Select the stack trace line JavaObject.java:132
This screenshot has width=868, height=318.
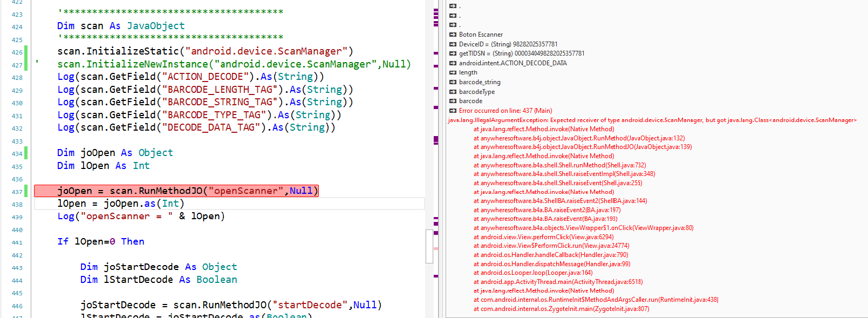pyautogui.click(x=579, y=138)
